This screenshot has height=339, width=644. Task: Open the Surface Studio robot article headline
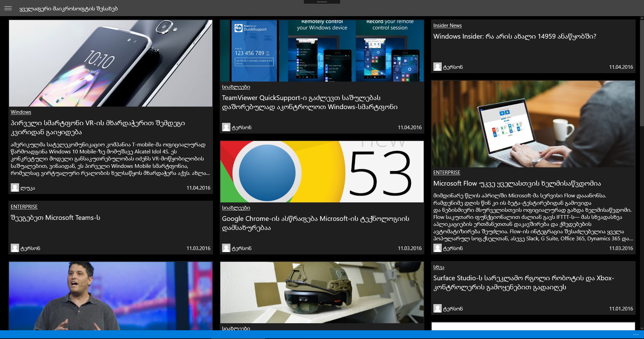(x=524, y=283)
